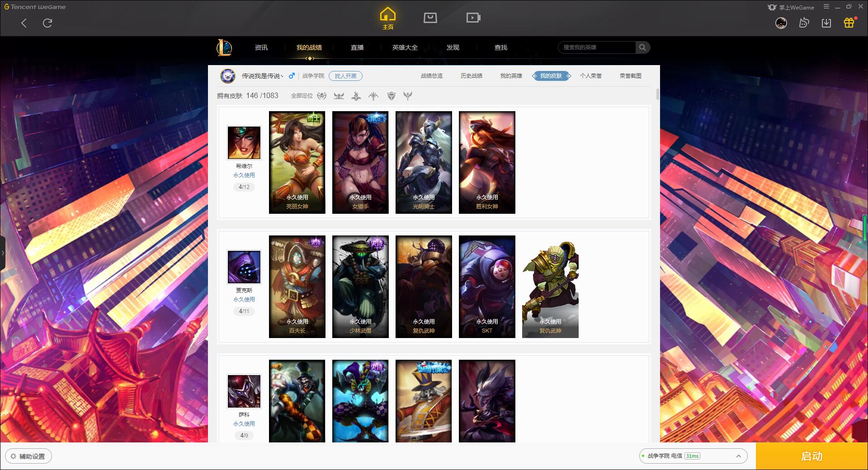Open the 百夫长 skin thumbnail
868x470 pixels.
pos(297,287)
